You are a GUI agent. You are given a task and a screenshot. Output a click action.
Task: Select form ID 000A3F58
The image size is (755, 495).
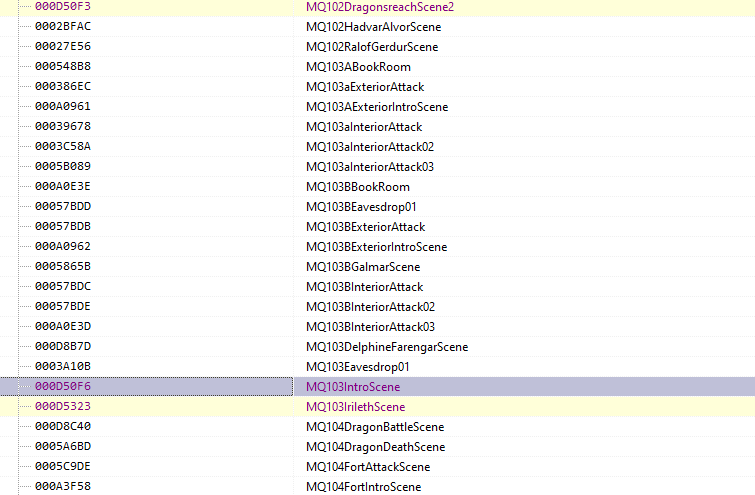click(x=63, y=486)
